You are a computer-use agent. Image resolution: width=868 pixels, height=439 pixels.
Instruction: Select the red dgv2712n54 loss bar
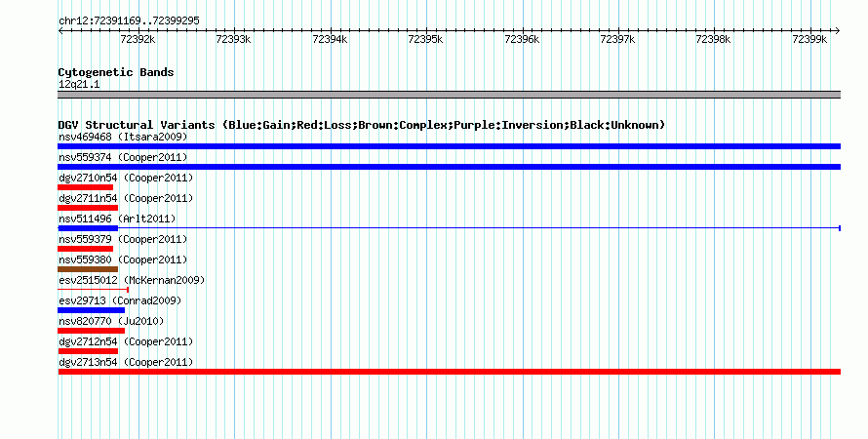[x=88, y=351]
